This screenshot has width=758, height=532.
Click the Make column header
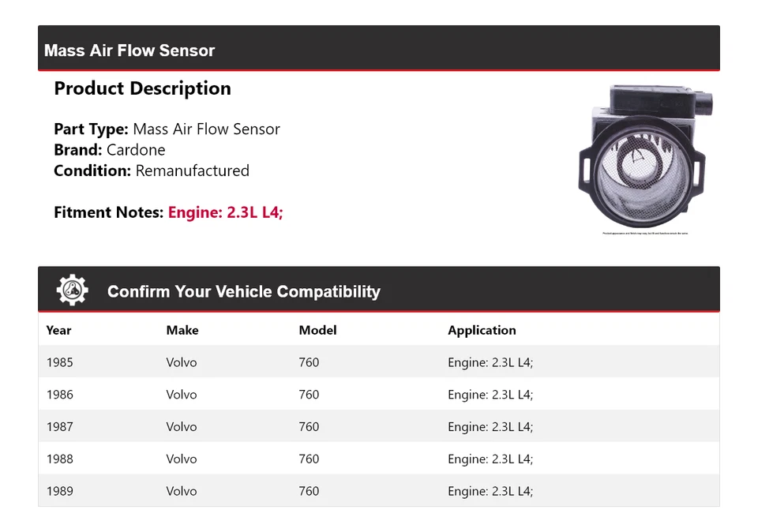[182, 330]
